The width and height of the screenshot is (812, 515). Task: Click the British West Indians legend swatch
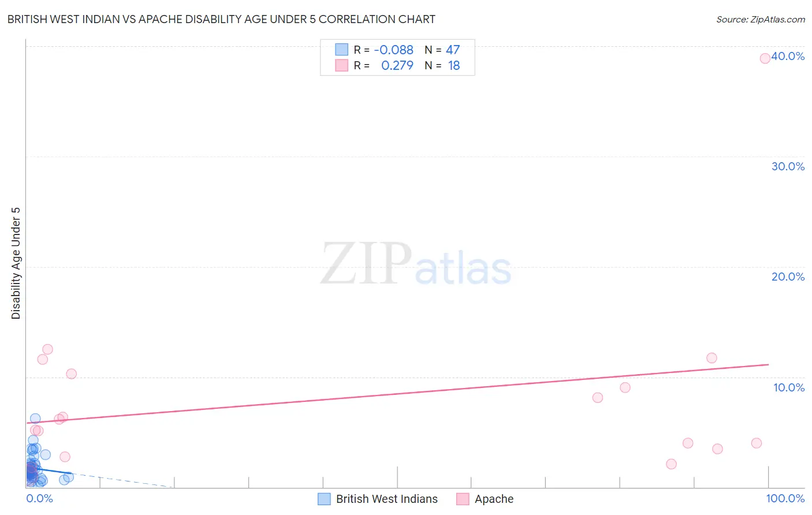(324, 499)
